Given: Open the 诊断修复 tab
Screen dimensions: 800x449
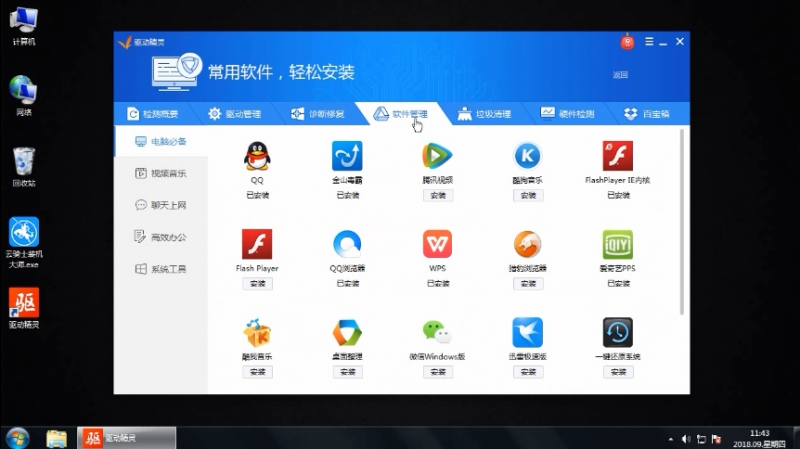Looking at the screenshot, I should point(317,114).
